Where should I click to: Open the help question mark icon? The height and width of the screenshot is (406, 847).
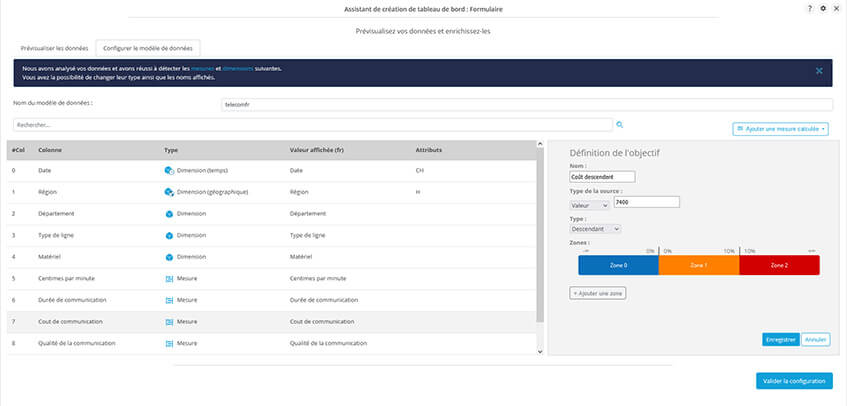pos(809,8)
